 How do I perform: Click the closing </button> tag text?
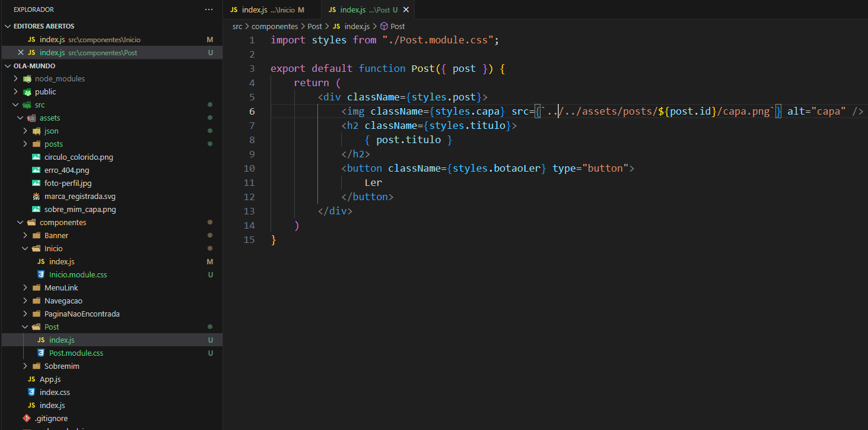[x=367, y=197]
